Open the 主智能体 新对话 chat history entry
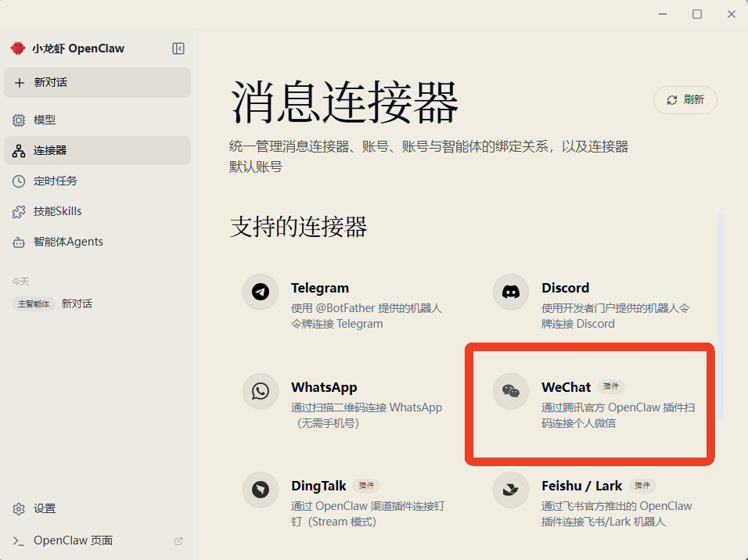This screenshot has height=560, width=748. pyautogui.click(x=76, y=303)
